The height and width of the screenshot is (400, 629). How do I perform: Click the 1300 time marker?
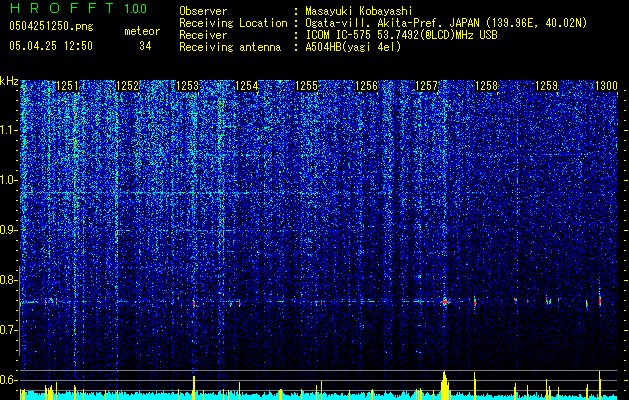click(x=606, y=86)
